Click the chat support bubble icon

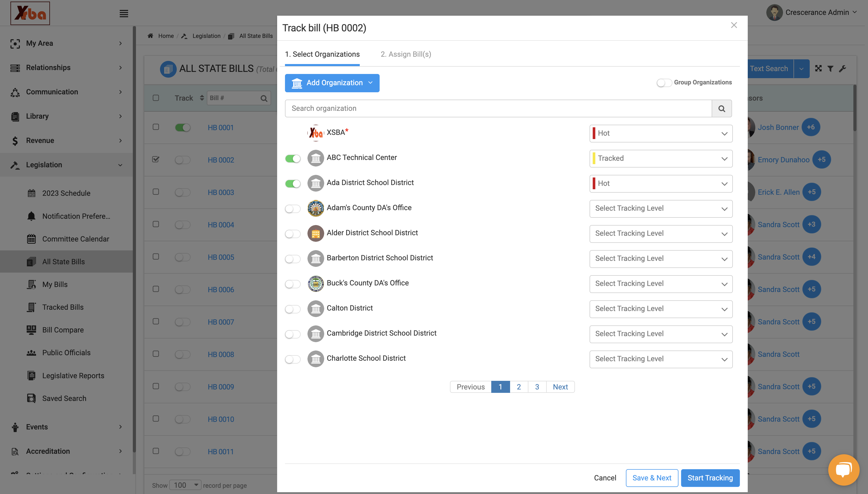844,470
